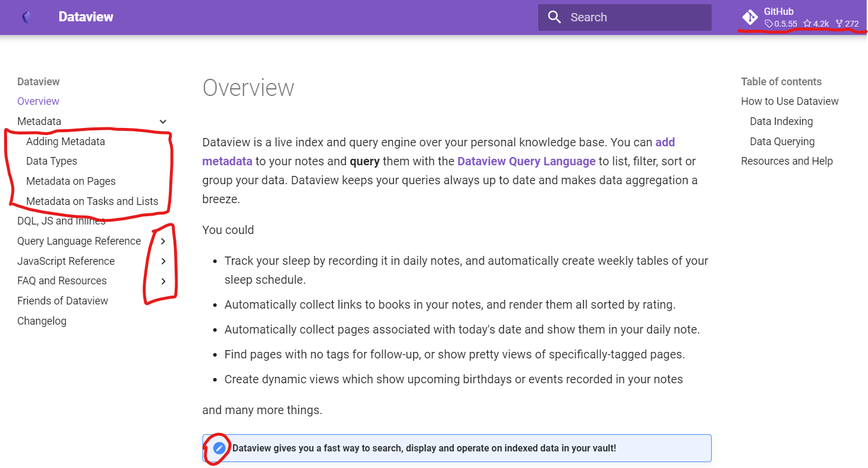The width and height of the screenshot is (868, 468).
Task: Expand the FAQ and Resources section
Action: pyautogui.click(x=163, y=281)
